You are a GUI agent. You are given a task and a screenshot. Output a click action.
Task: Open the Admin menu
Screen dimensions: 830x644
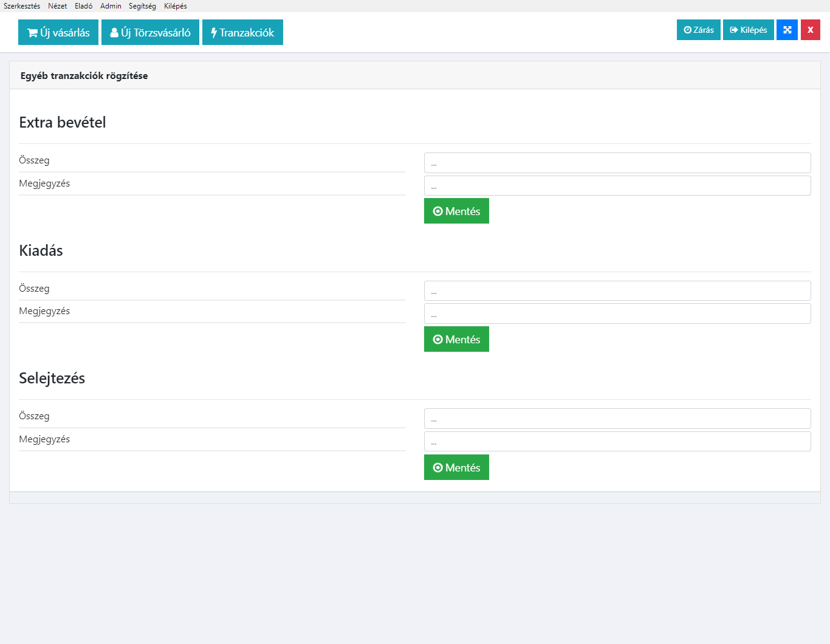coord(111,6)
